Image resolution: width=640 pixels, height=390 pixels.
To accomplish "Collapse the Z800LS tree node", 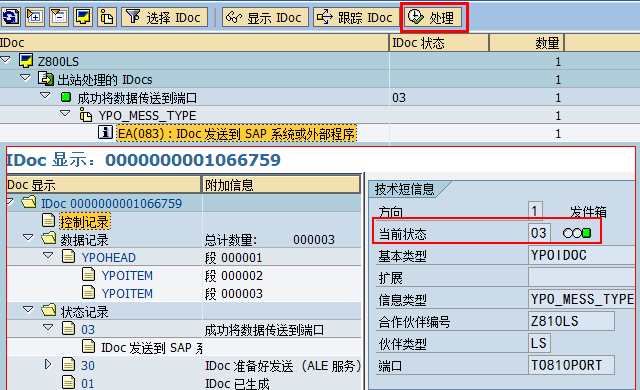I will [6, 60].
